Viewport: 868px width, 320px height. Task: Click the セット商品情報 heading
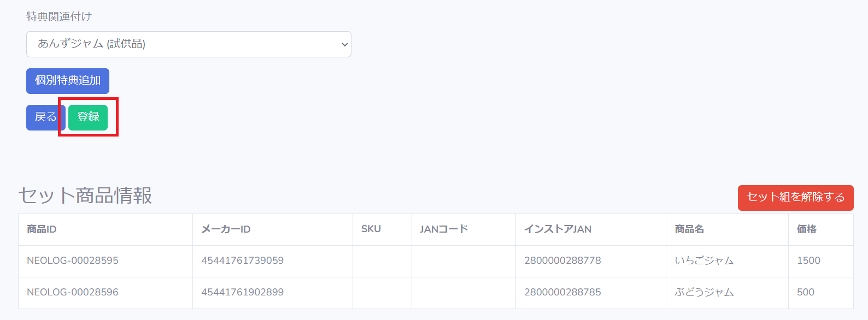85,195
